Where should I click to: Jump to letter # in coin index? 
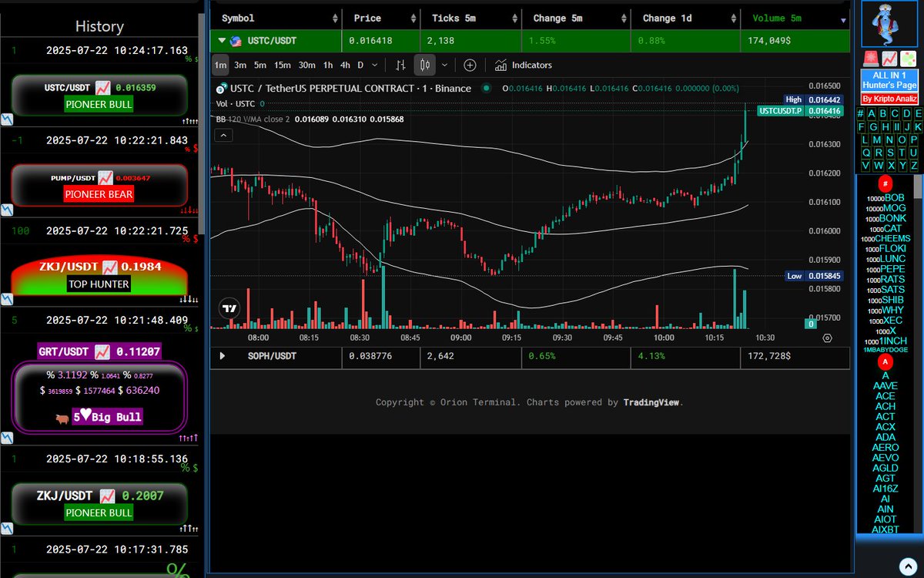861,114
